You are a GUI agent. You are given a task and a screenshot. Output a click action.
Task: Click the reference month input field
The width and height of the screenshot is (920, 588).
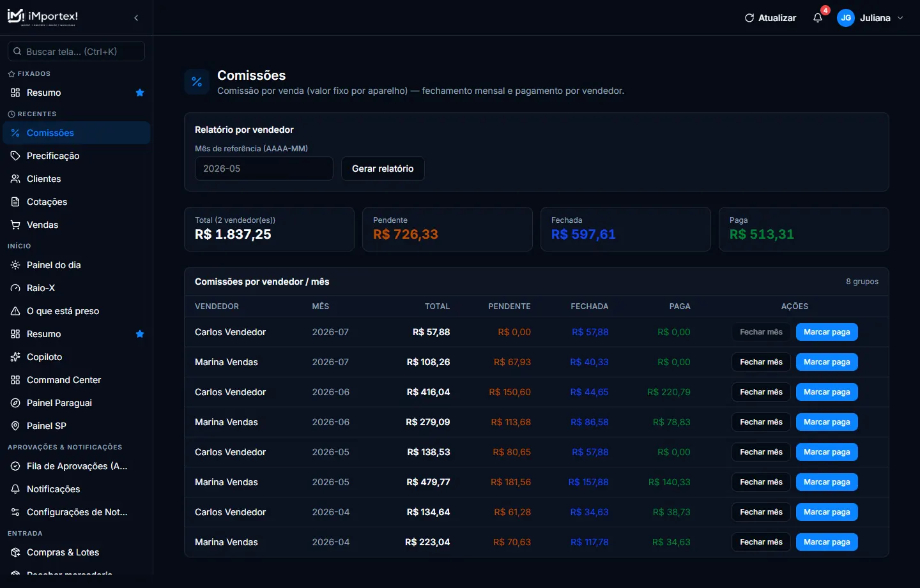click(264, 169)
